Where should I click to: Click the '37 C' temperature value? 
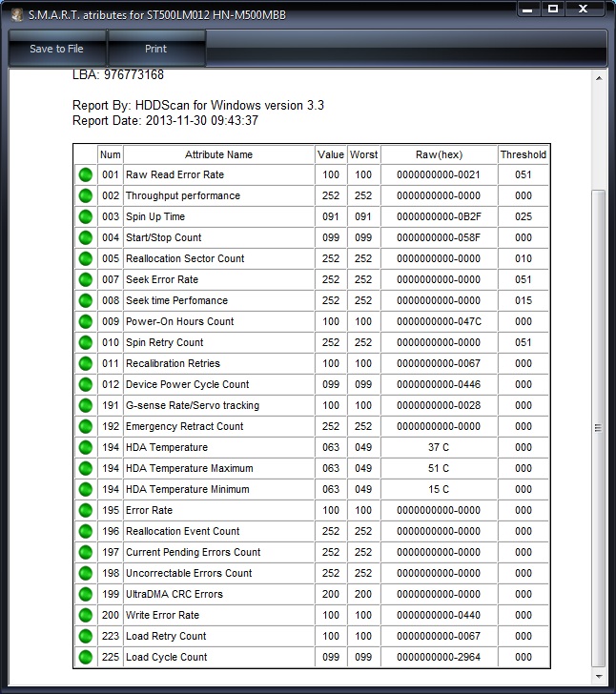coord(439,447)
